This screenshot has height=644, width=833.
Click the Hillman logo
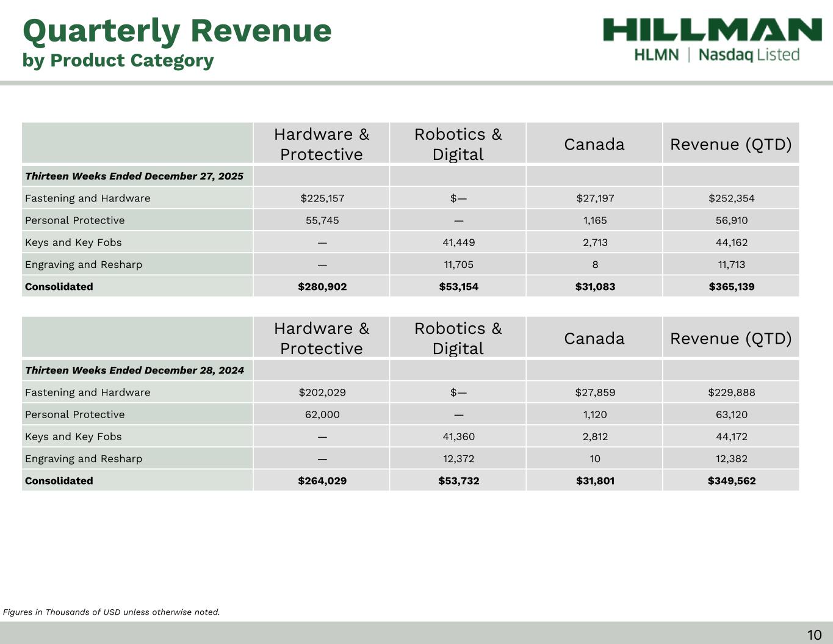pyautogui.click(x=712, y=30)
